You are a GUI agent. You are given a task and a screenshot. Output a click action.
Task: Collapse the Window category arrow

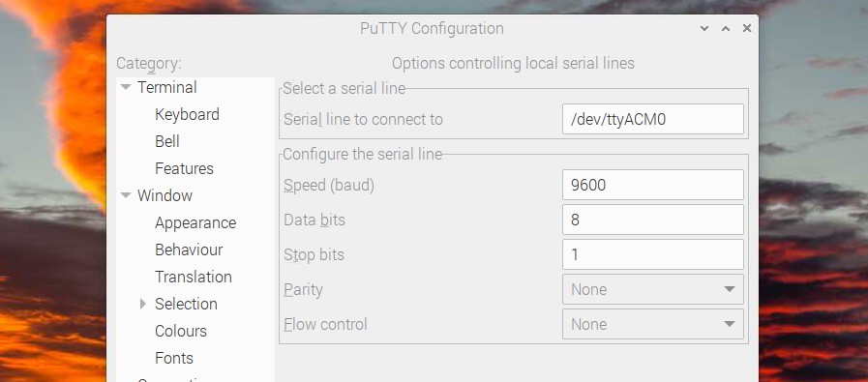click(x=126, y=195)
